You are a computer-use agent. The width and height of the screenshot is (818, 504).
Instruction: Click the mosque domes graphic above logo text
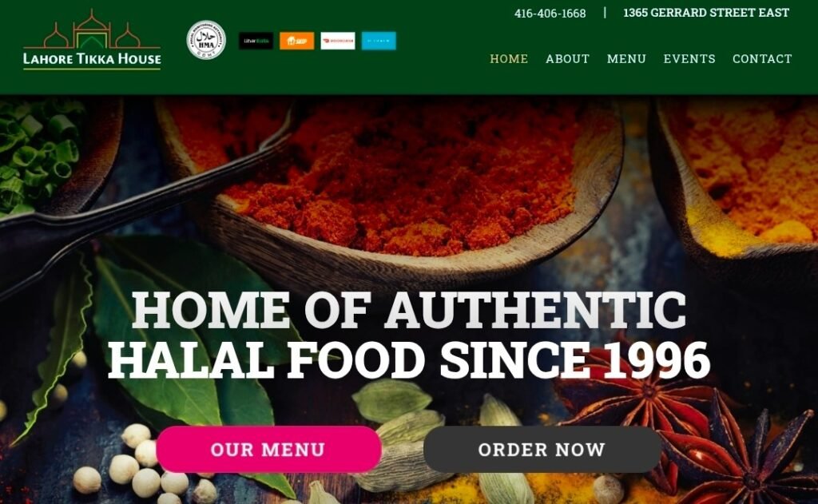(92, 29)
